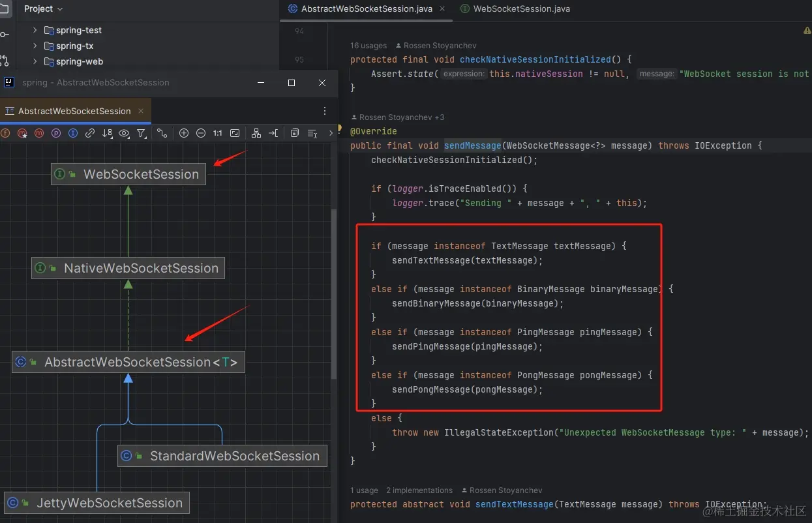Apply current layout to diagram

pos(256,133)
